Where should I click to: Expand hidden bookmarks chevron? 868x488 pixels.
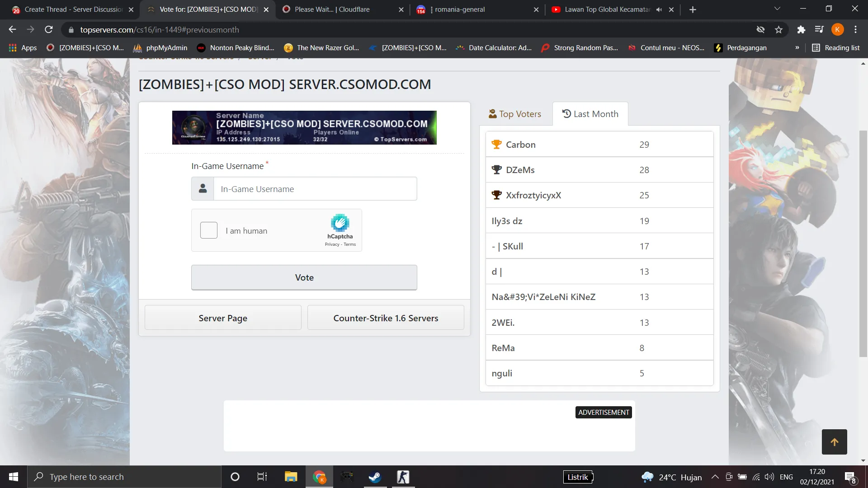tap(797, 48)
